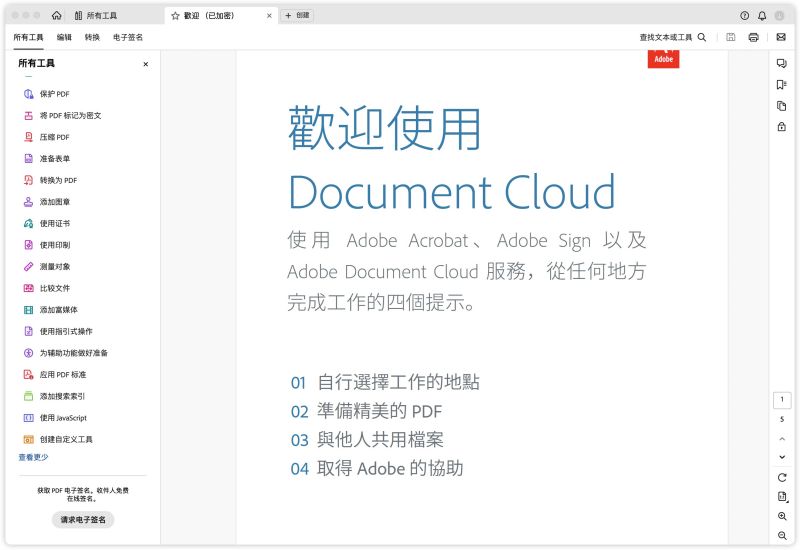The width and height of the screenshot is (800, 550).
Task: Click the 请求电子签名 button
Action: pyautogui.click(x=83, y=520)
